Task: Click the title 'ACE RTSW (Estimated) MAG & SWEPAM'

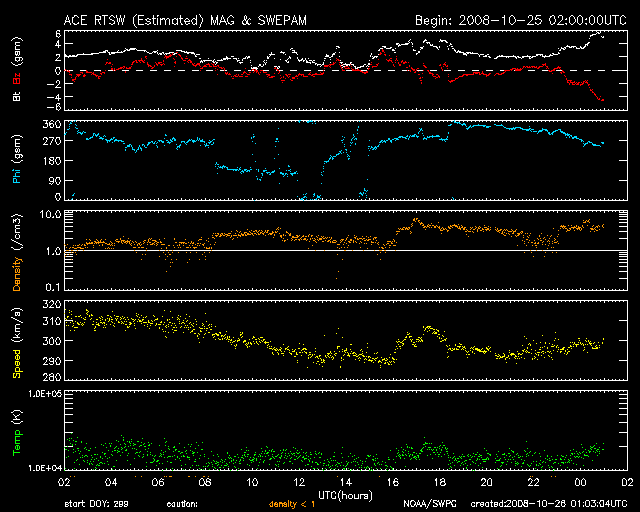Action: [x=185, y=20]
